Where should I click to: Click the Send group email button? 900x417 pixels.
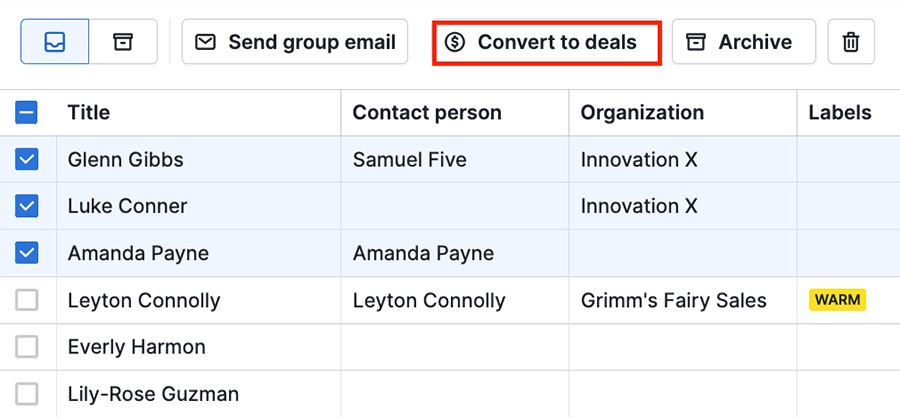pos(295,42)
